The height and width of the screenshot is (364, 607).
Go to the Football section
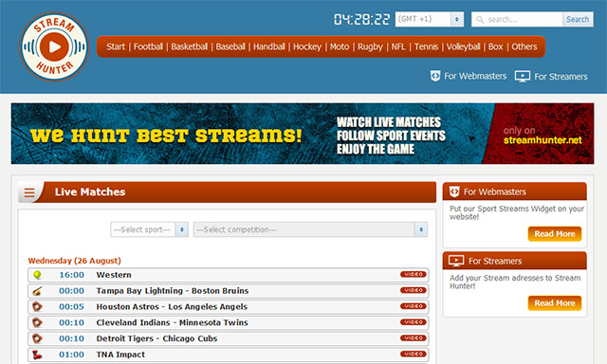click(148, 46)
